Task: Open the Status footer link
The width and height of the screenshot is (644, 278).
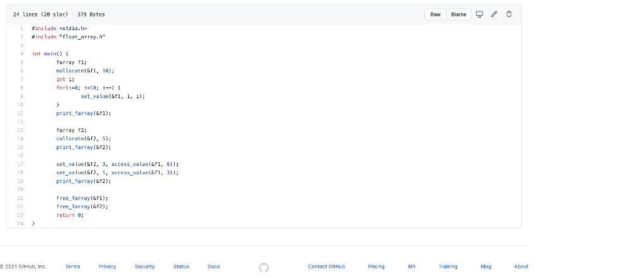Action: (x=180, y=267)
